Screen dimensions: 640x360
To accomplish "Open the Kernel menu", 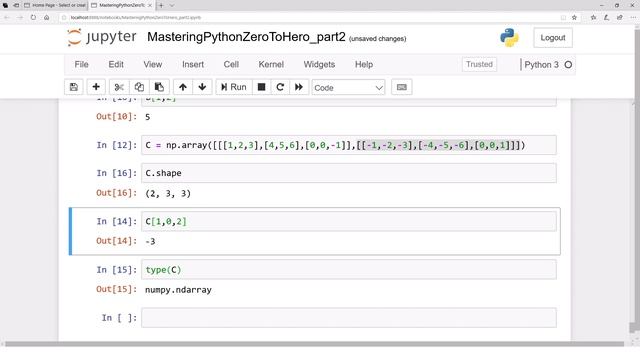I will 271,64.
